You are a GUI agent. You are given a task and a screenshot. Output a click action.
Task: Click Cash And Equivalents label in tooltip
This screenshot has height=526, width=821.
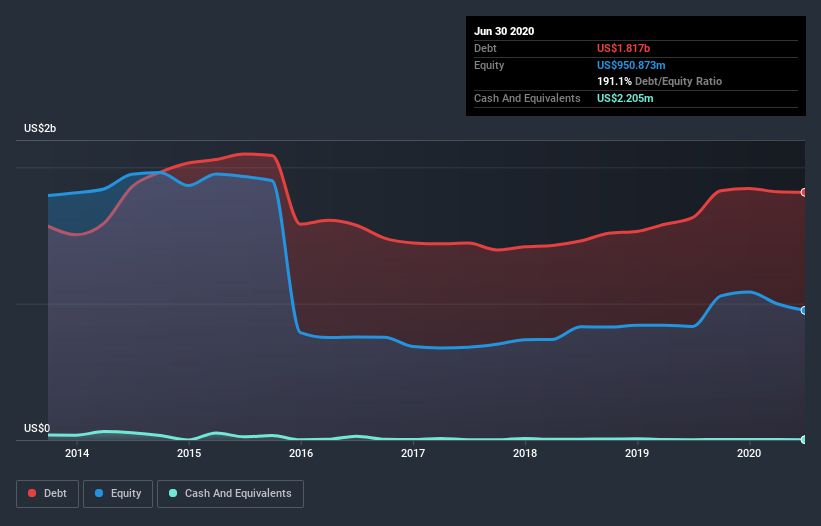[527, 98]
